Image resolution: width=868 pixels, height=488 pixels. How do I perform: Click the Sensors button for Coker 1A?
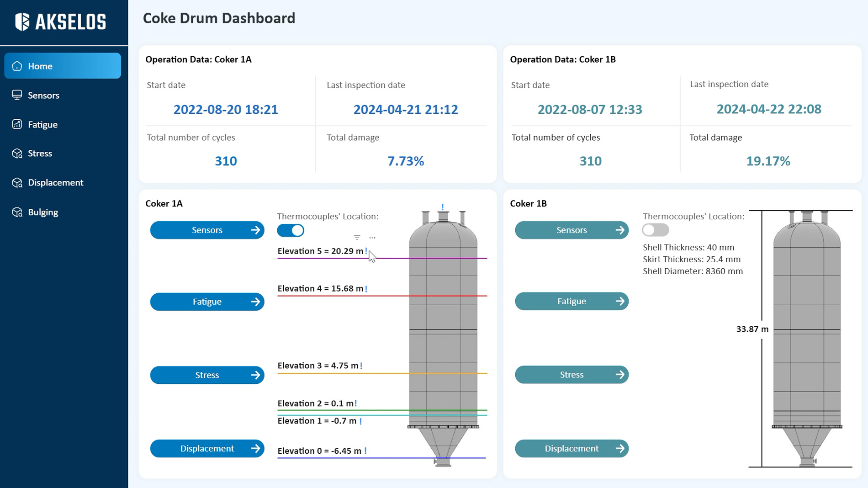(x=207, y=230)
